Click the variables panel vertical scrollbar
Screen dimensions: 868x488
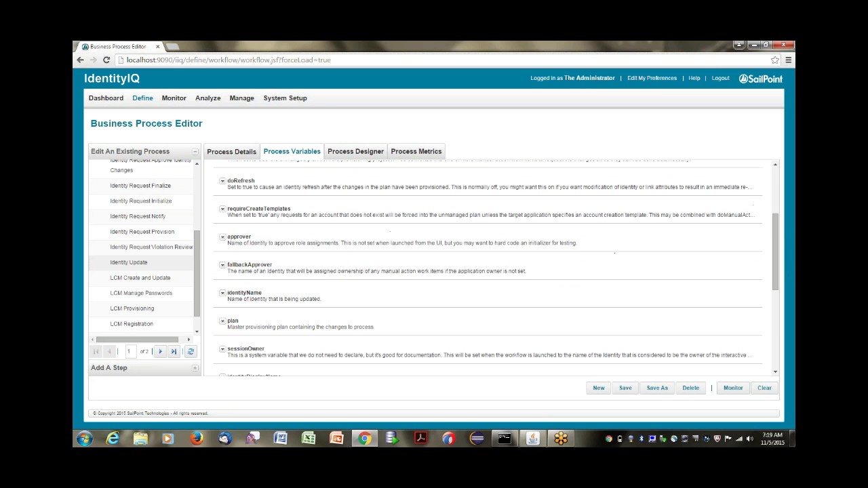pos(775,251)
